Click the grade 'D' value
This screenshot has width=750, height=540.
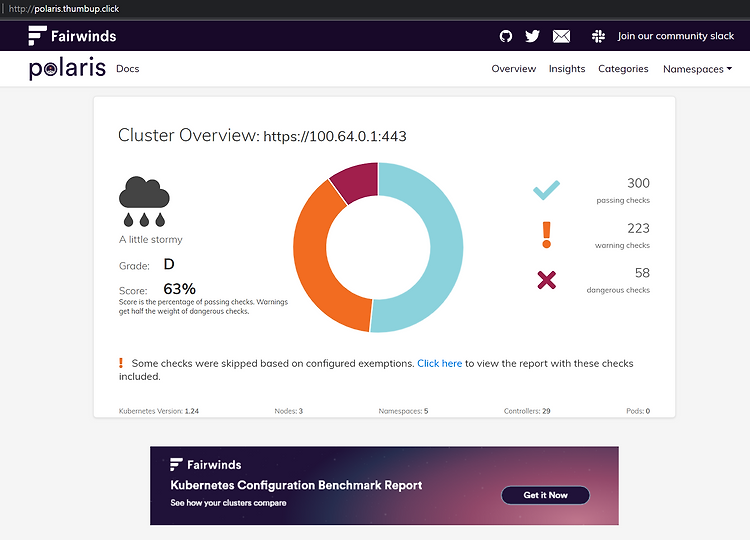click(x=169, y=264)
